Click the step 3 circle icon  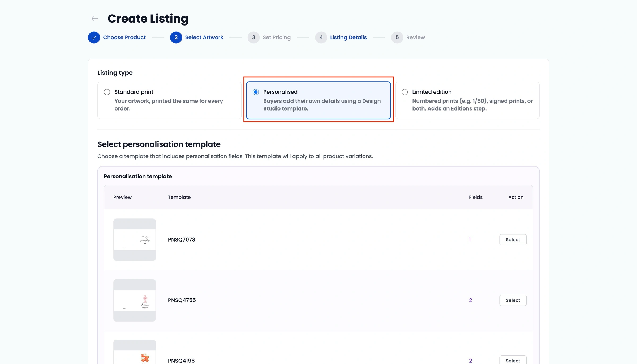coord(253,37)
